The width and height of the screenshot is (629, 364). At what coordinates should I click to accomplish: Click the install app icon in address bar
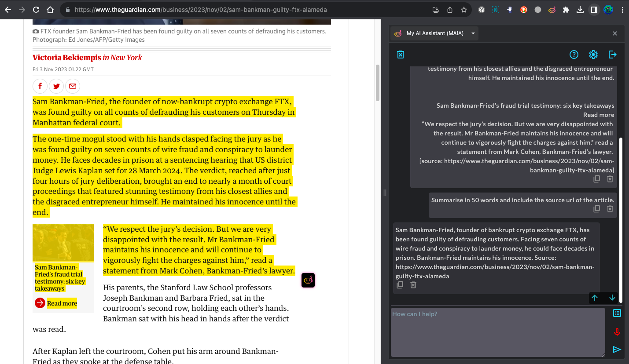click(436, 10)
